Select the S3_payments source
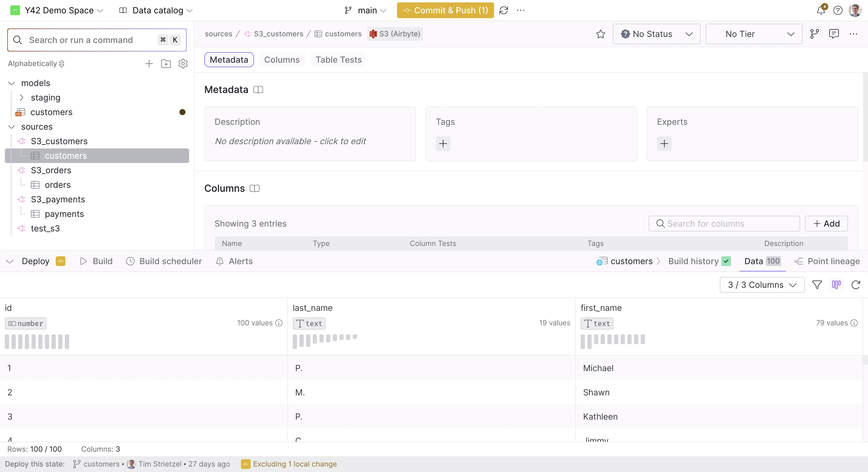 tap(58, 199)
